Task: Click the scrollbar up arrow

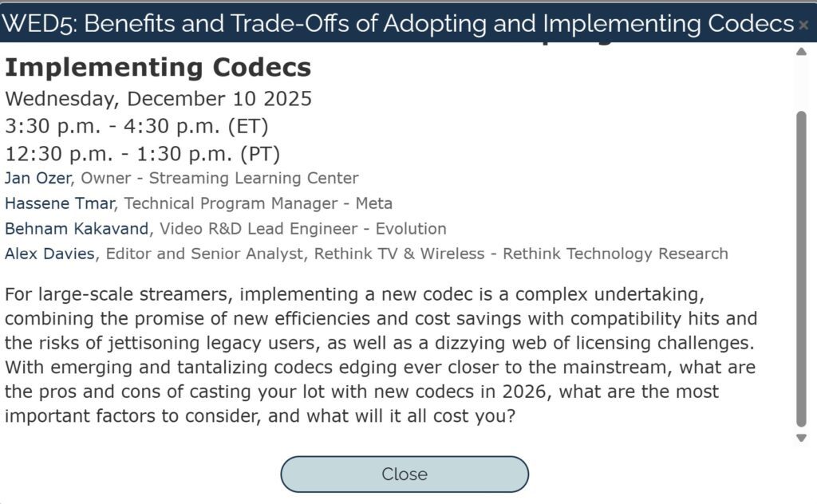Action: click(x=801, y=52)
